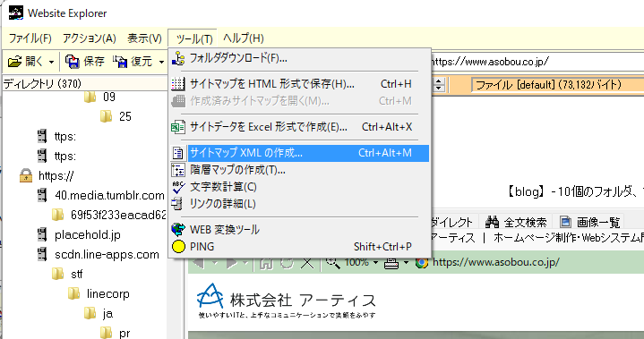
Task: Click the yellow PING circle icon
Action: (178, 246)
